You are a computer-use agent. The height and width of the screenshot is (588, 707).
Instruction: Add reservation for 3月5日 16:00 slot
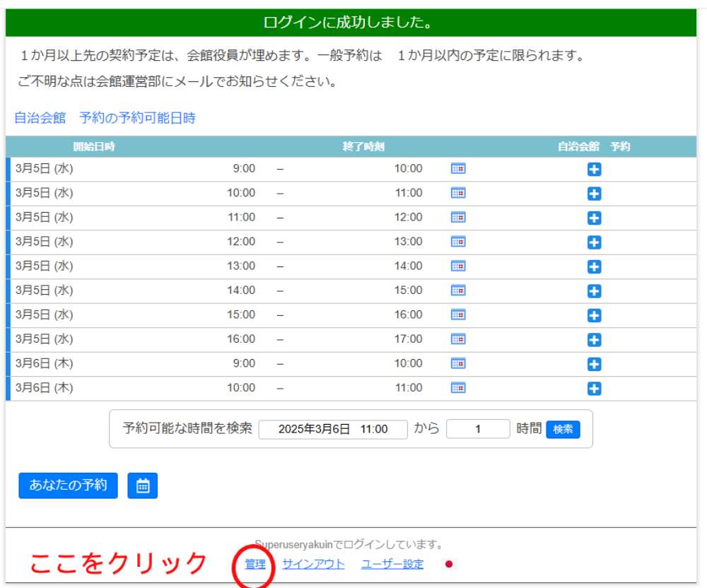click(x=594, y=339)
